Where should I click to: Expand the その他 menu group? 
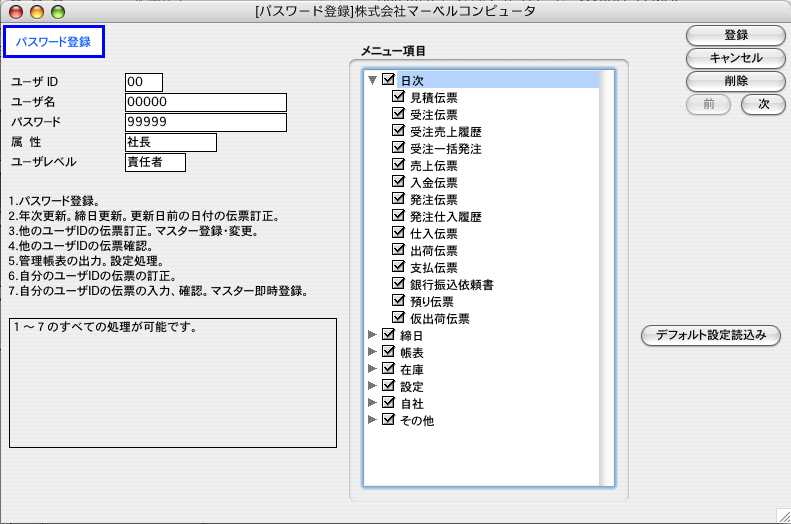(373, 420)
